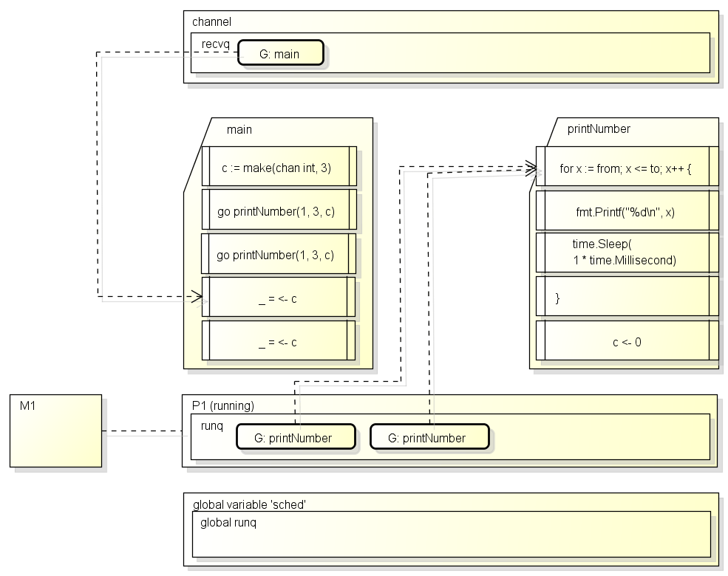Select the 'time.Sleep(1 * time.Millisecond)' block

(x=627, y=253)
